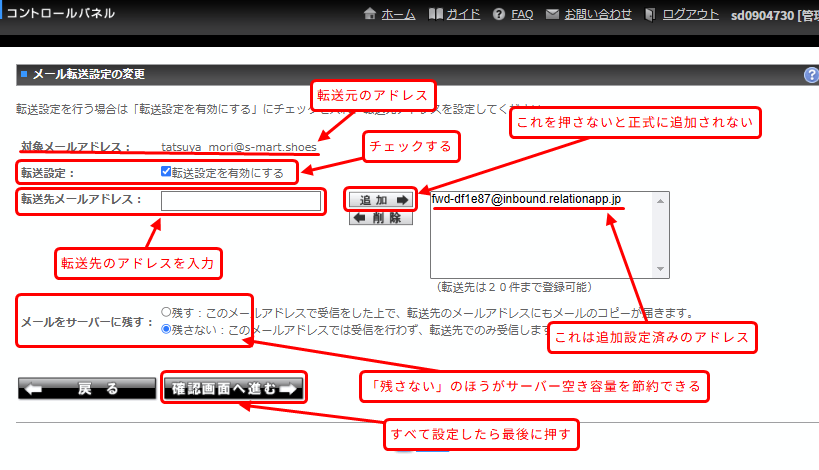Proceed with the 確認画面へ進む button
Image resolution: width=819 pixels, height=470 pixels.
234,389
